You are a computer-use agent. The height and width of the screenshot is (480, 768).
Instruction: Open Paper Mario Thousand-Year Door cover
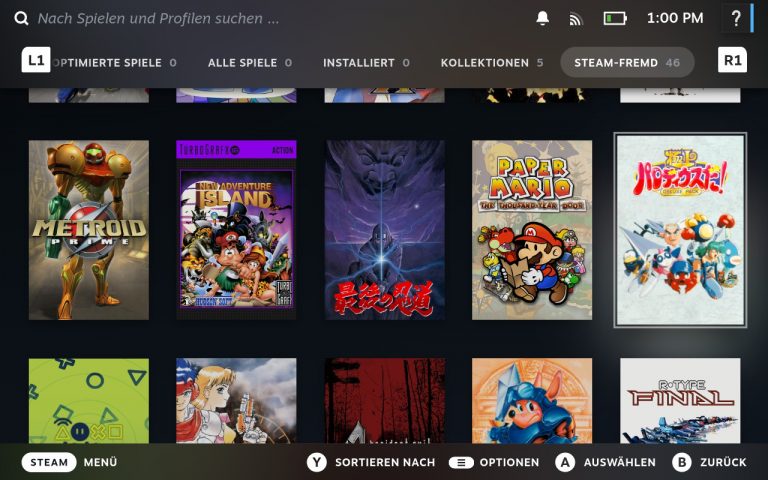tap(532, 230)
